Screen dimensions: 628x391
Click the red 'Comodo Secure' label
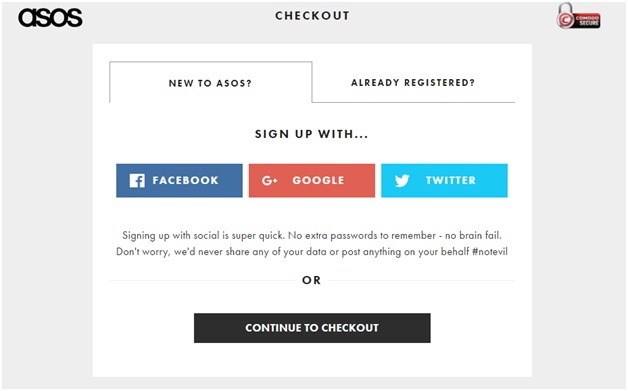coord(587,20)
